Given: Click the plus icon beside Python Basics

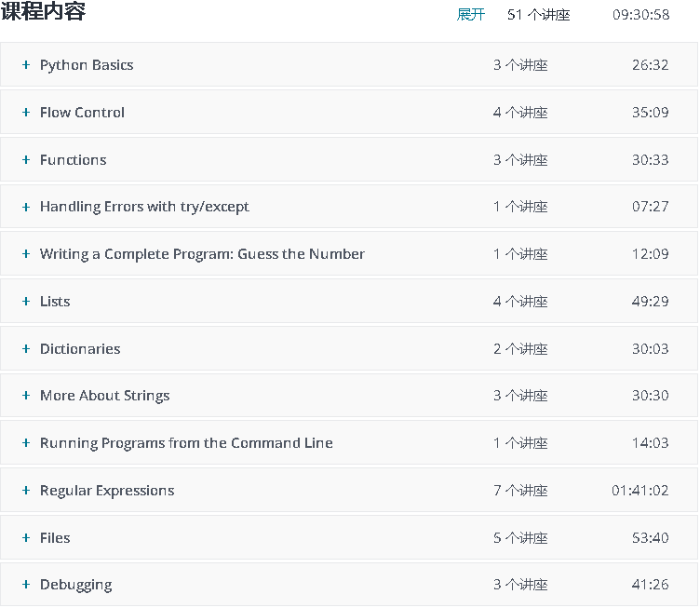Looking at the screenshot, I should pyautogui.click(x=26, y=65).
